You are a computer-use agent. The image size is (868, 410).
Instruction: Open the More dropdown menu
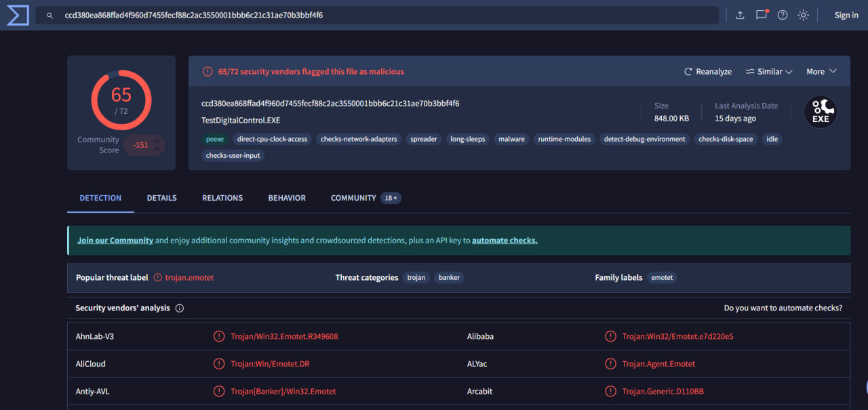[x=821, y=72]
